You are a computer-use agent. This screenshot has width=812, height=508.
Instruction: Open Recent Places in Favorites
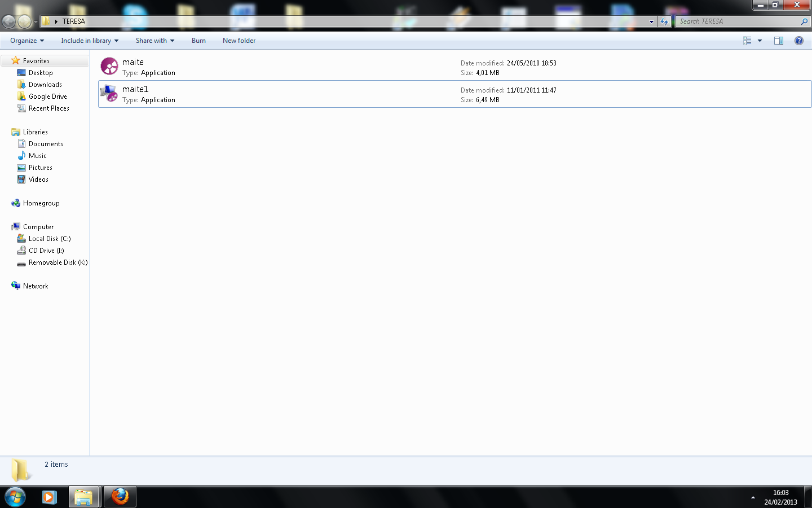49,108
